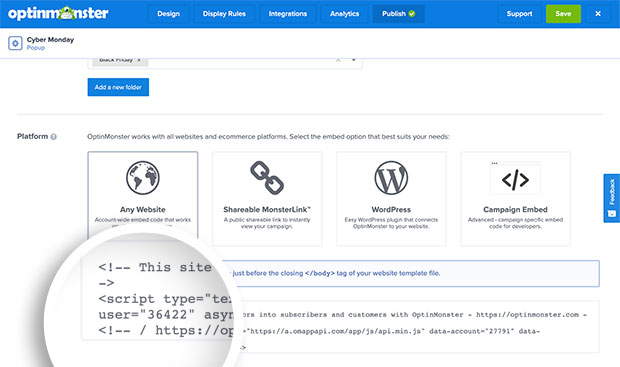The height and width of the screenshot is (367, 620).
Task: Switch to the Integrations tab
Action: coord(288,14)
